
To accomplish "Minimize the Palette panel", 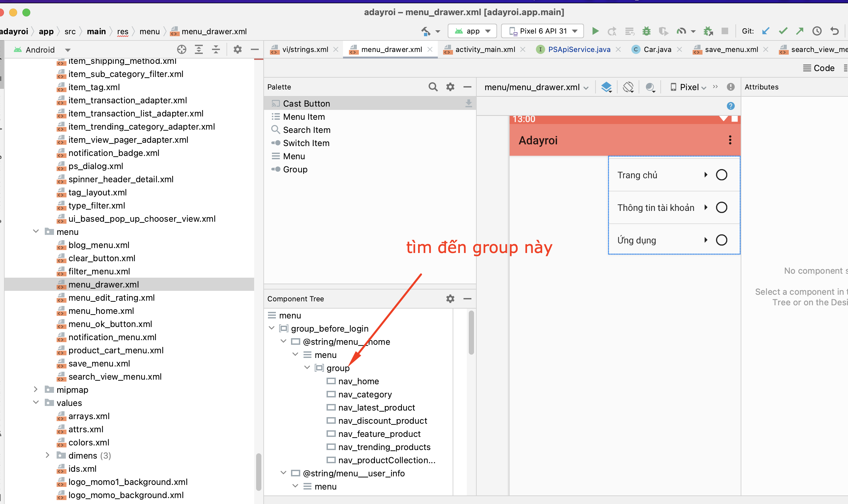I will tap(467, 87).
